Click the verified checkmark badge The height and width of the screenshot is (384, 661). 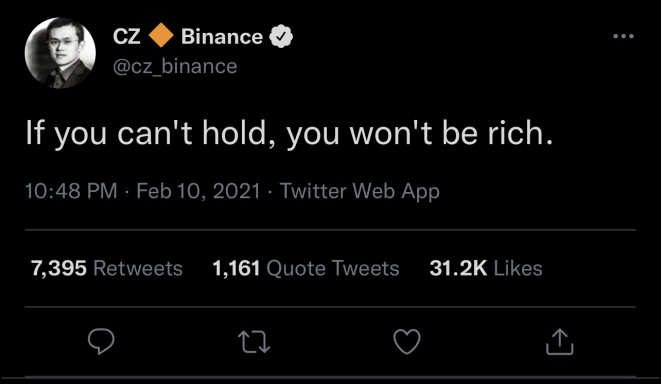[281, 37]
